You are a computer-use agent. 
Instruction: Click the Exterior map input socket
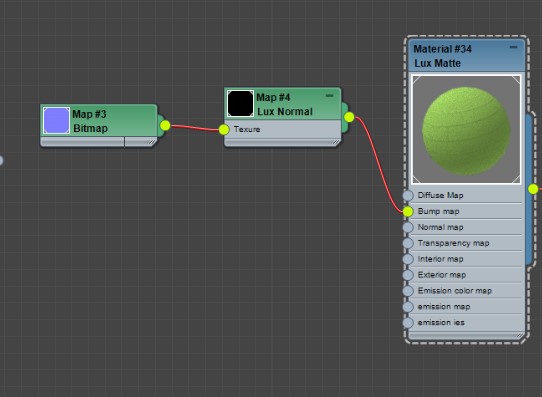pyautogui.click(x=408, y=275)
